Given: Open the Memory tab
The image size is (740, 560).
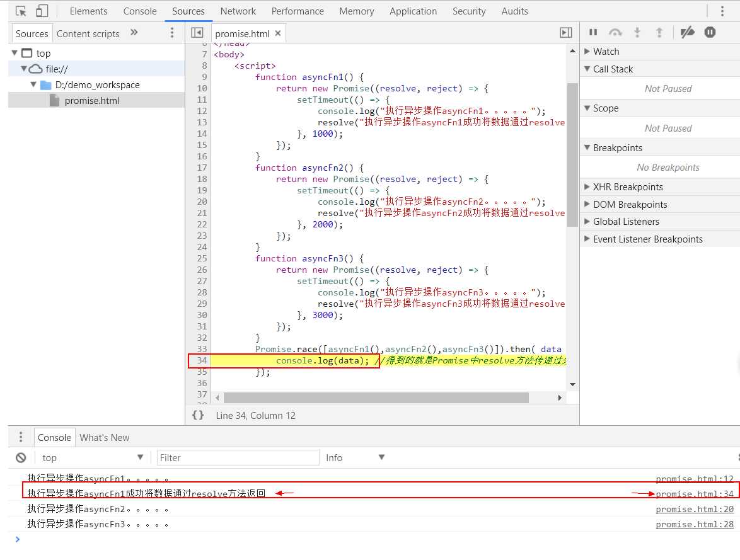Looking at the screenshot, I should (356, 11).
